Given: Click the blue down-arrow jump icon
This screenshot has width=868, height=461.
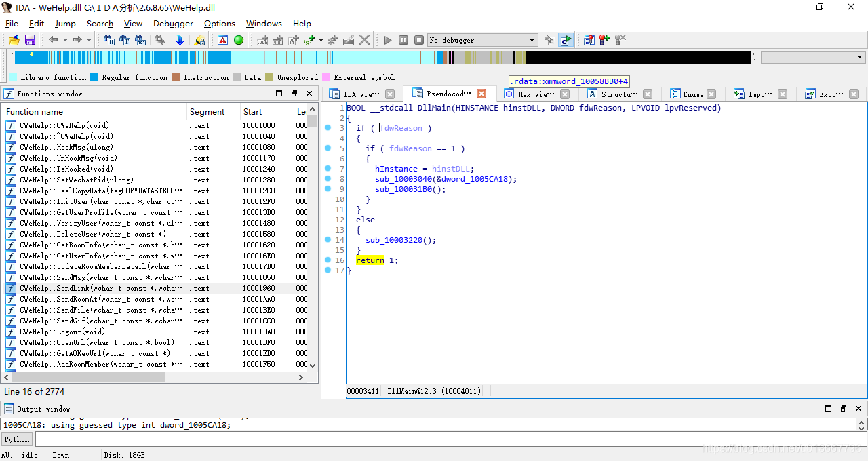Looking at the screenshot, I should [180, 40].
